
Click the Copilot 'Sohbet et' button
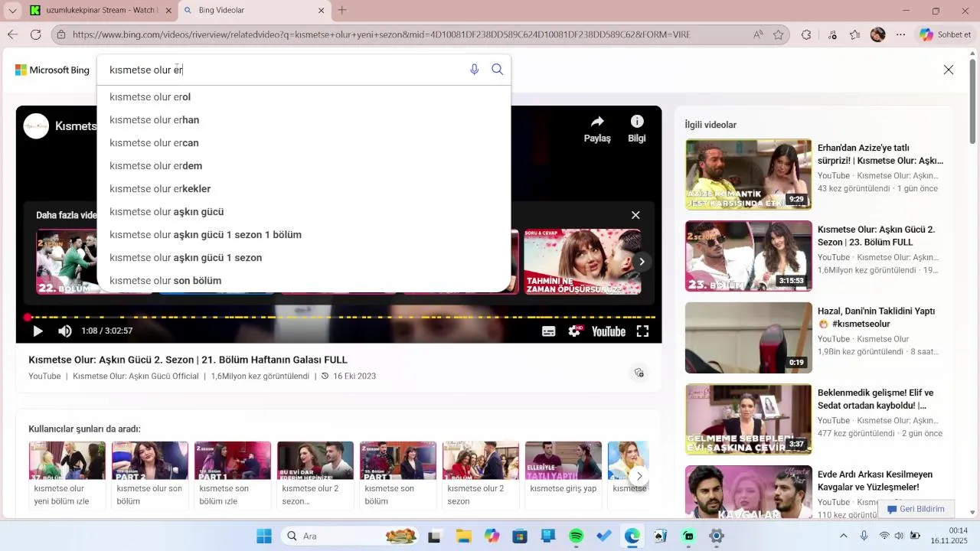946,34
